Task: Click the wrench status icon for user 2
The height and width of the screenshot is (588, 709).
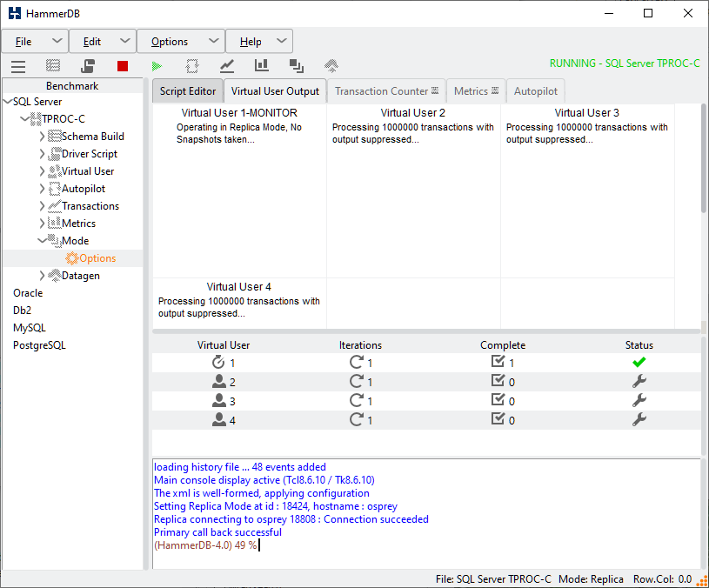Action: point(639,382)
